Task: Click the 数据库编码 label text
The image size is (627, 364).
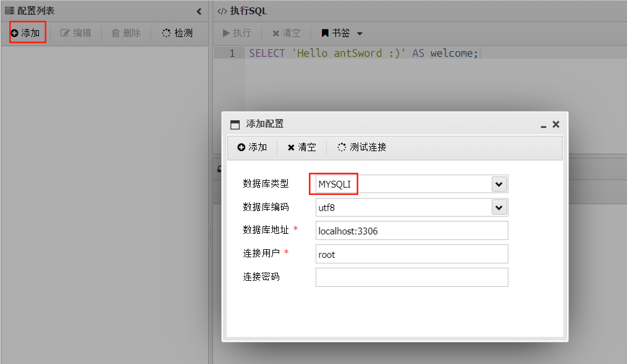Action: [x=266, y=207]
